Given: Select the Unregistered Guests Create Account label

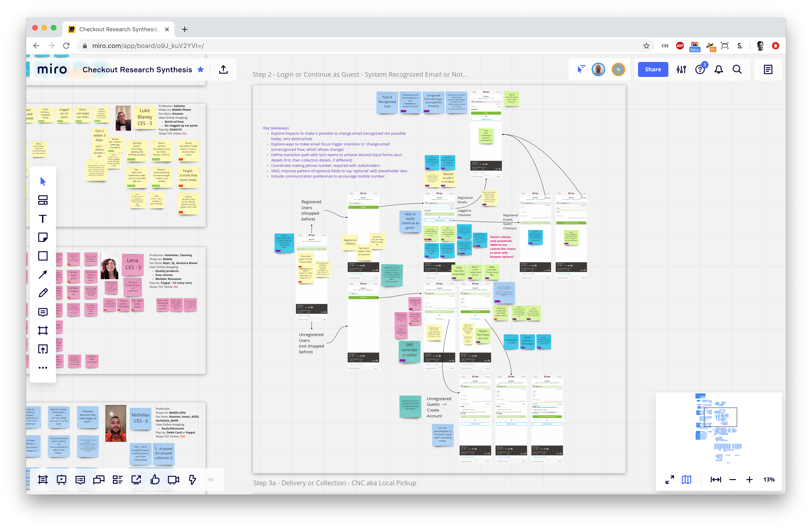Looking at the screenshot, I should click(x=439, y=407).
